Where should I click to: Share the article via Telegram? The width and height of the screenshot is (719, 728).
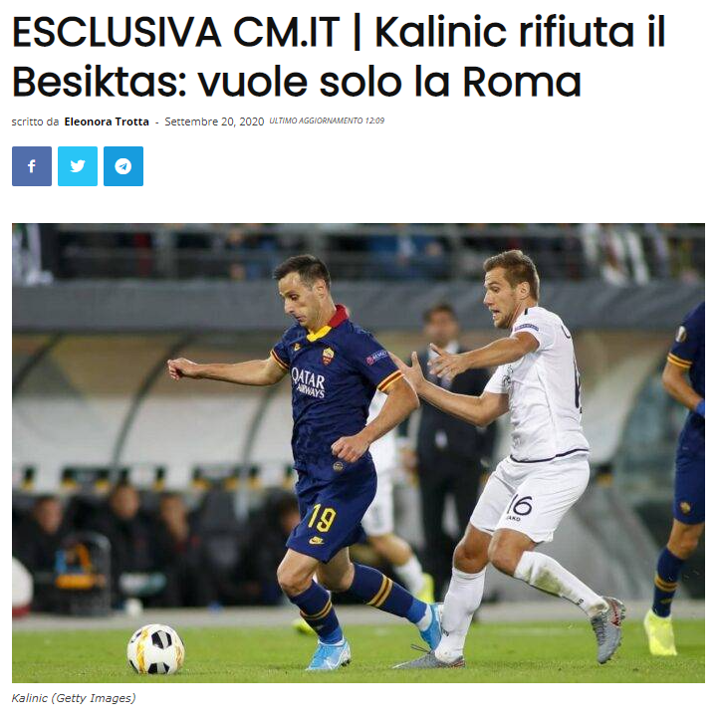tap(123, 166)
